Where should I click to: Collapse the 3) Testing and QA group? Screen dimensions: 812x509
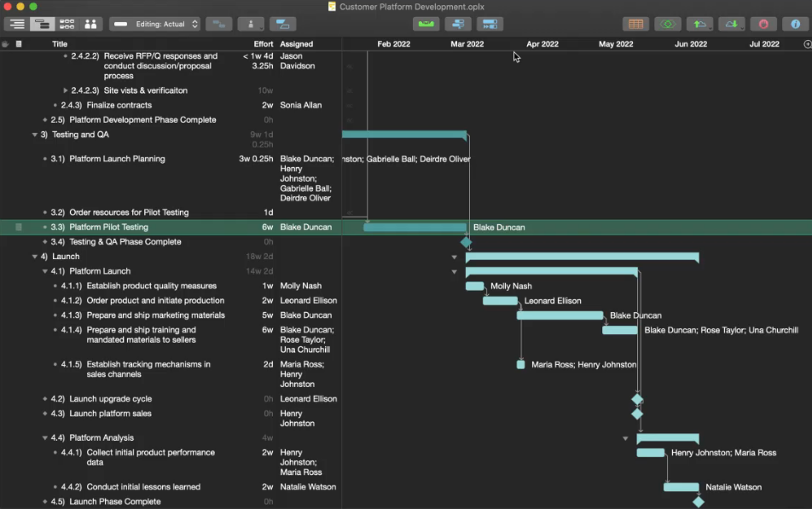[35, 135]
